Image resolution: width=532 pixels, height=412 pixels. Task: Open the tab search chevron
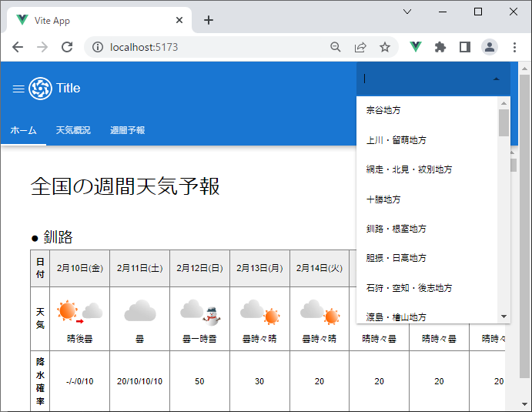point(407,12)
